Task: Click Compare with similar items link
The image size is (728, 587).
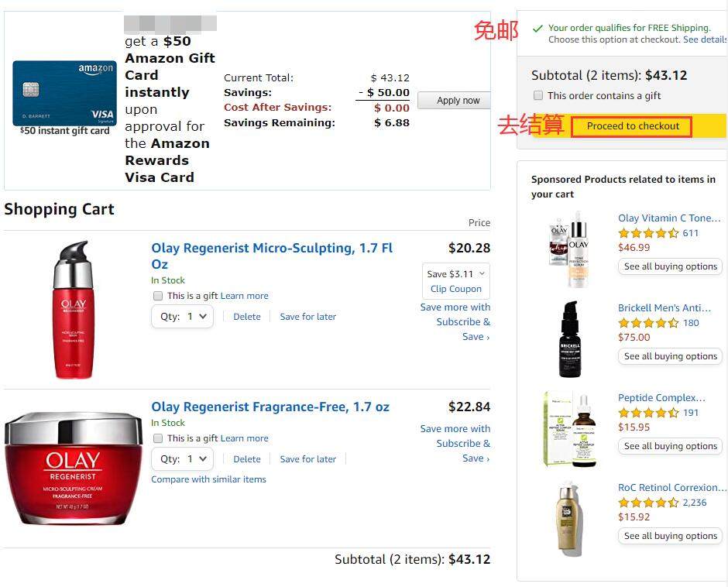Action: pyautogui.click(x=208, y=479)
